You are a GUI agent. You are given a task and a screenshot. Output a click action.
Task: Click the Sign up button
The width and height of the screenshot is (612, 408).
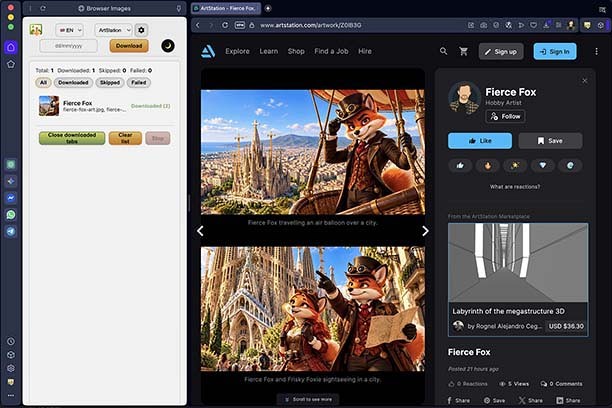tap(501, 52)
